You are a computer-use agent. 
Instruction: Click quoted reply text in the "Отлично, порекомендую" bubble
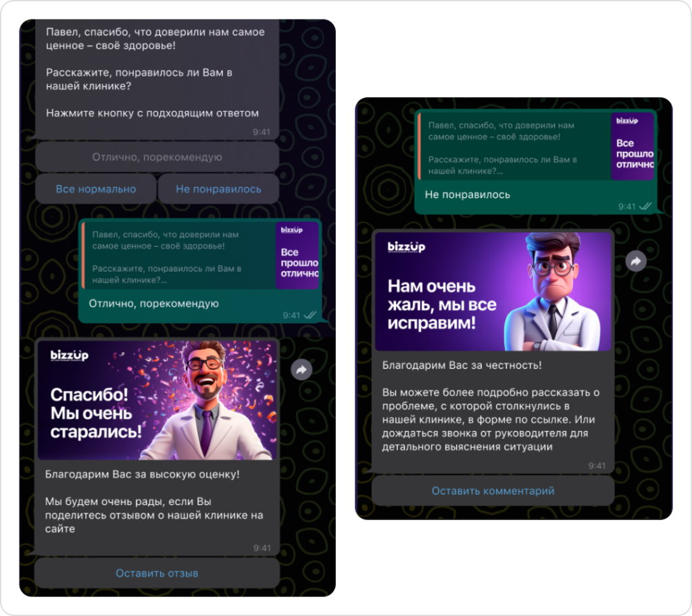pos(176,257)
